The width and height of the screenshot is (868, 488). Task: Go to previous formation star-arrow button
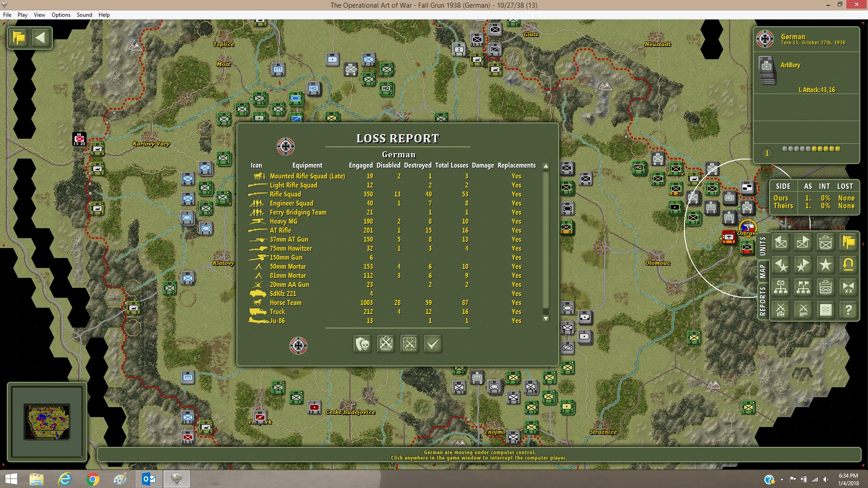pyautogui.click(x=781, y=265)
